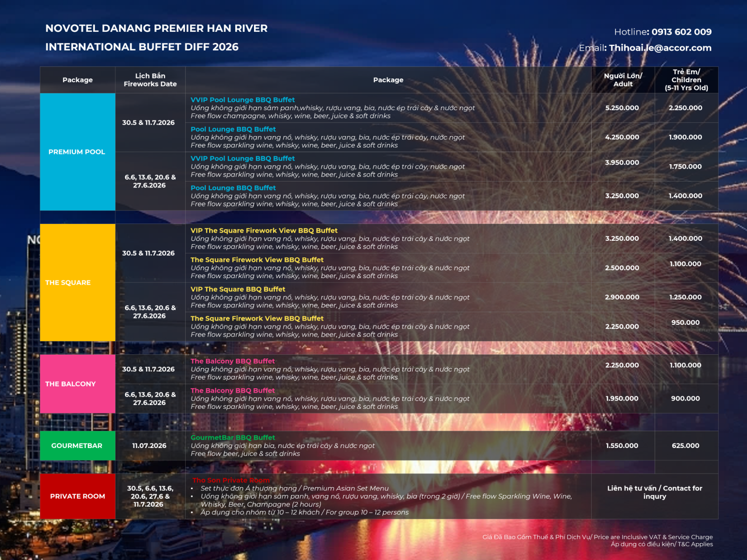Click the VIP The Square Firework View title

[x=264, y=231]
